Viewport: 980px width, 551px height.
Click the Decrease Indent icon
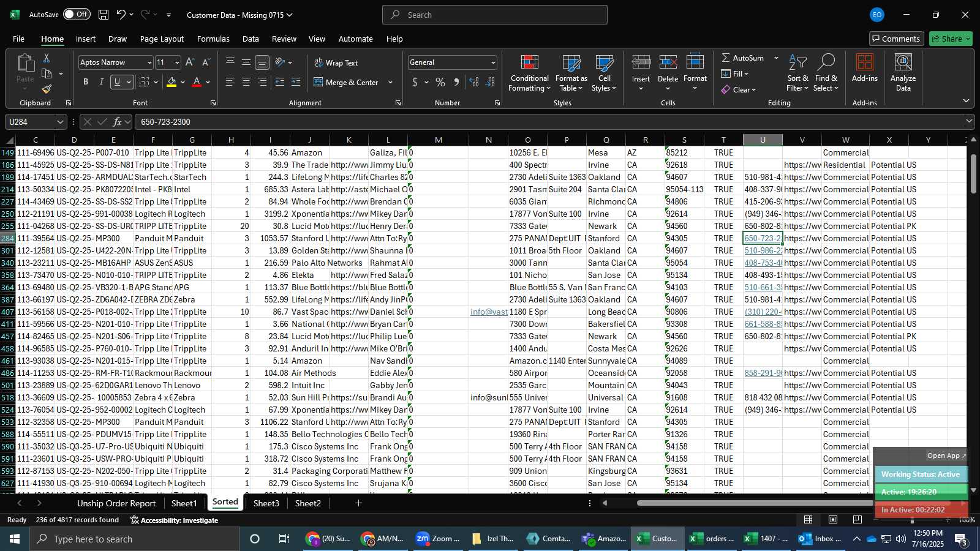[280, 82]
